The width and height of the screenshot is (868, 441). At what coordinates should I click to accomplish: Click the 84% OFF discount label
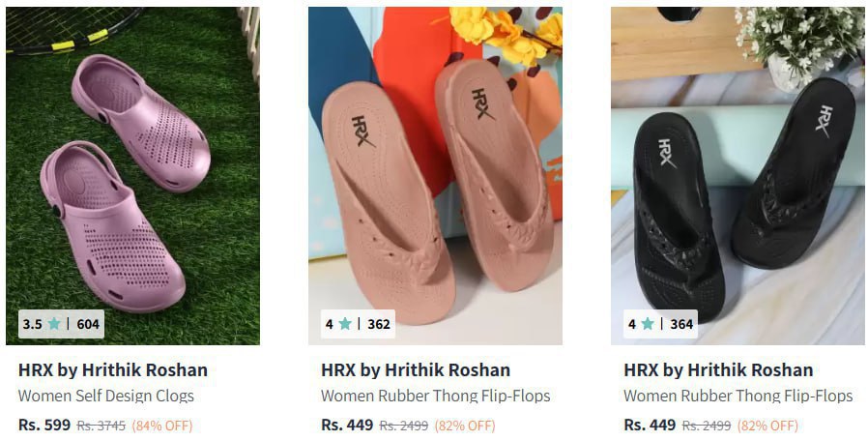point(162,426)
